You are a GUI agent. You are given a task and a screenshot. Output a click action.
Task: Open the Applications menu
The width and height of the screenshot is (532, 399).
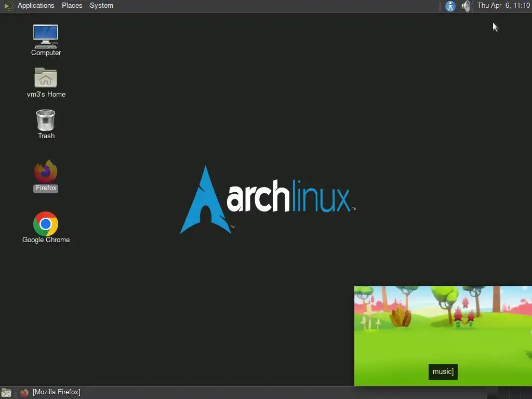click(x=36, y=6)
